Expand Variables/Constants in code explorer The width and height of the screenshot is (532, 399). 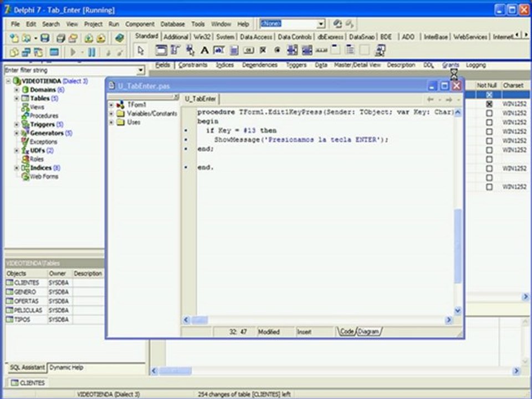(111, 114)
